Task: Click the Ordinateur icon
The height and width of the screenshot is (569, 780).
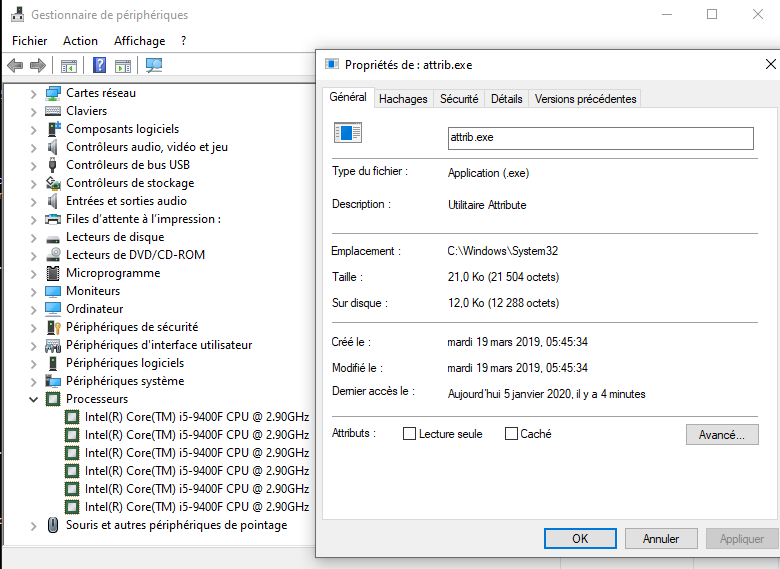Action: click(53, 309)
